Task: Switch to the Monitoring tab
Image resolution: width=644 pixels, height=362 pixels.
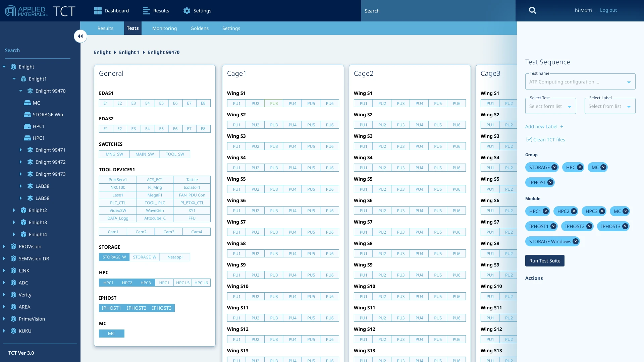Action: 164,28
